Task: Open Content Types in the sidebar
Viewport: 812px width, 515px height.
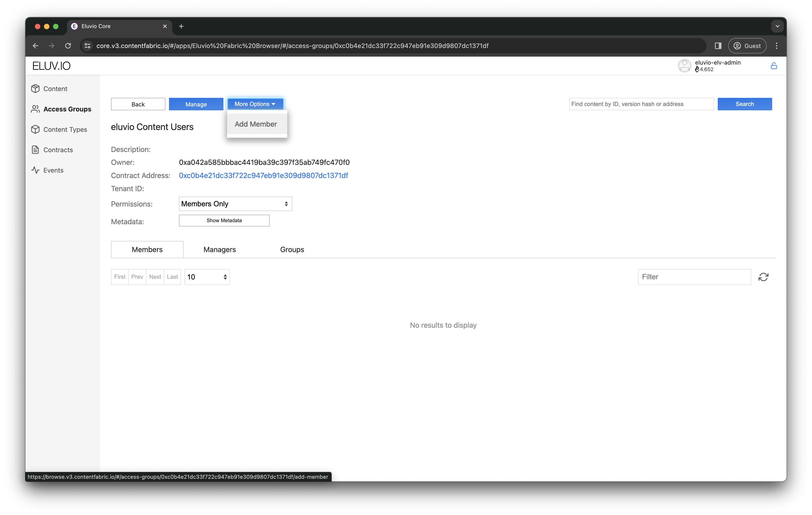Action: pyautogui.click(x=65, y=129)
